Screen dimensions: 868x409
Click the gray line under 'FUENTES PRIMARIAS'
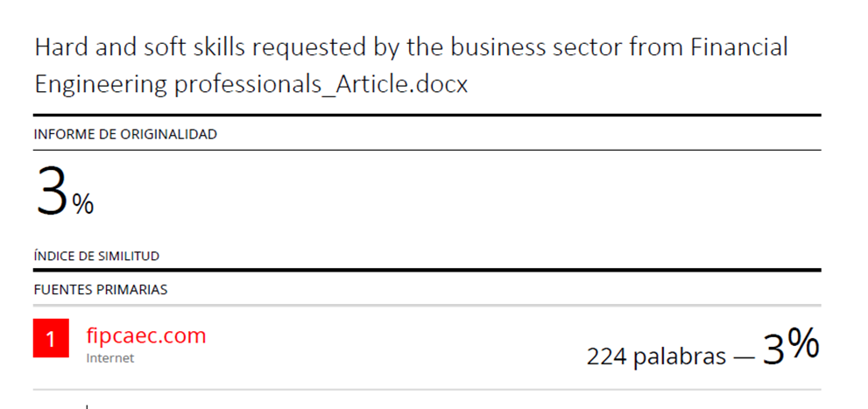[427, 305]
